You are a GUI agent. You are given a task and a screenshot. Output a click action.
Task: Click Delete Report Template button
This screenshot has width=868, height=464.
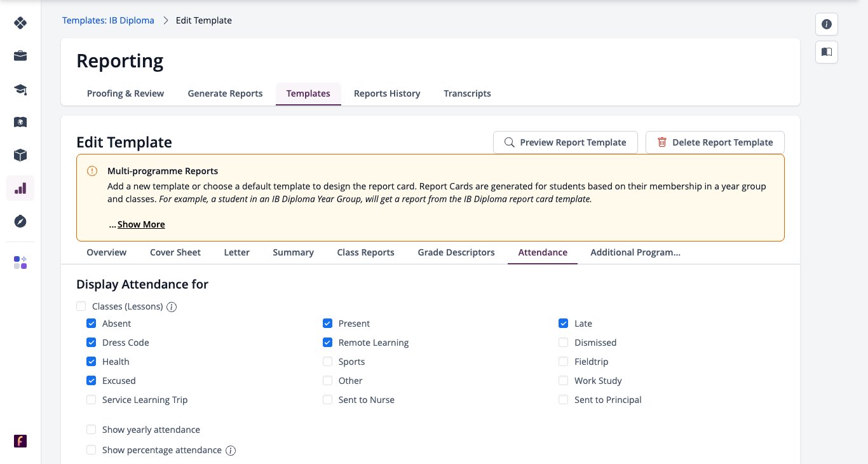pos(715,142)
